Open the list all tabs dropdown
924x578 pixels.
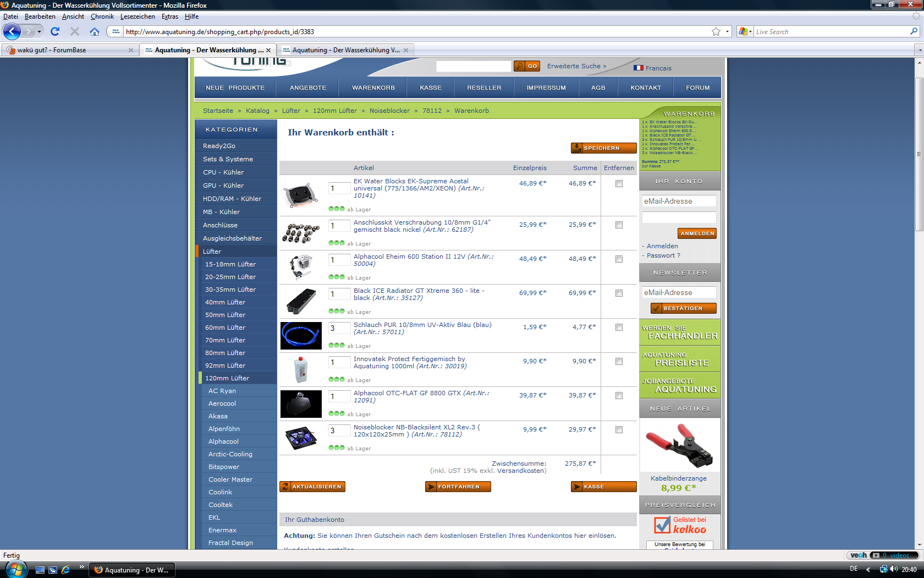920,50
